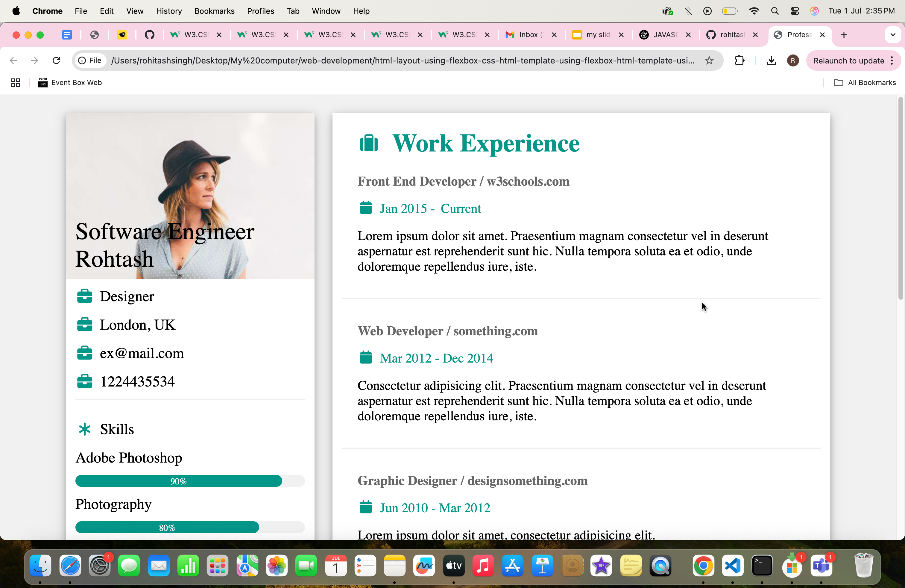Open the tab search dropdown chevron
This screenshot has width=905, height=588.
tap(892, 35)
